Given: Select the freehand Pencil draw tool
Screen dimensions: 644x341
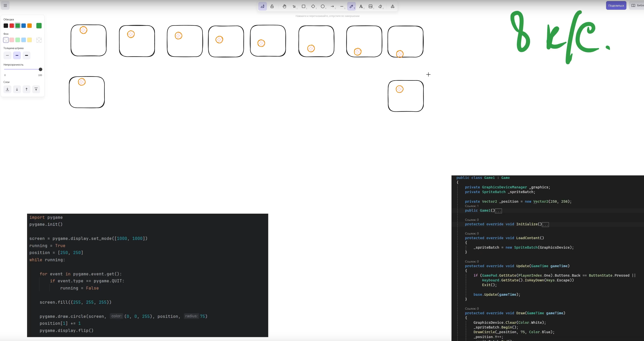Looking at the screenshot, I should point(351,6).
